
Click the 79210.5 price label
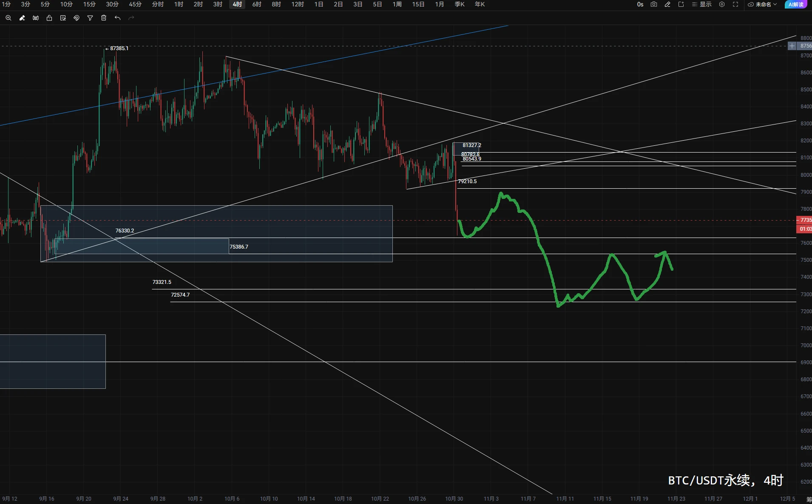click(467, 181)
